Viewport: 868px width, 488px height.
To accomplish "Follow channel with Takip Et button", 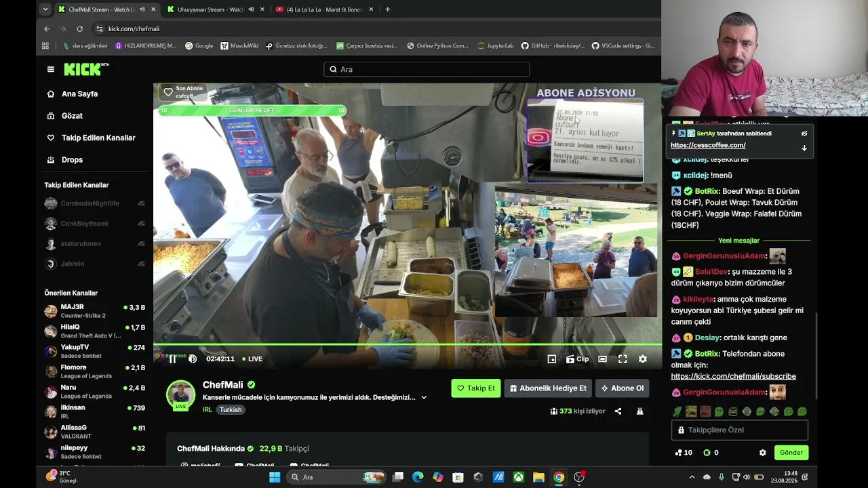I will pyautogui.click(x=476, y=388).
